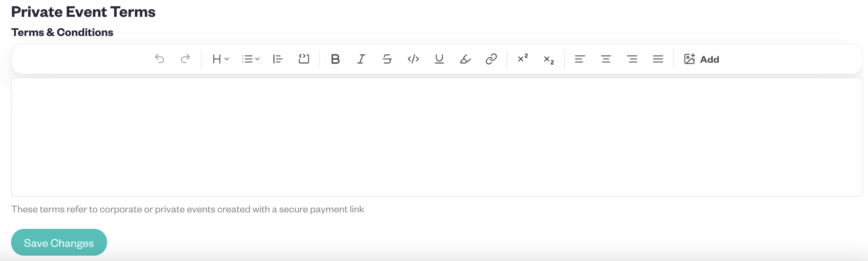Select the highlighter tool
The height and width of the screenshot is (261, 868).
465,59
